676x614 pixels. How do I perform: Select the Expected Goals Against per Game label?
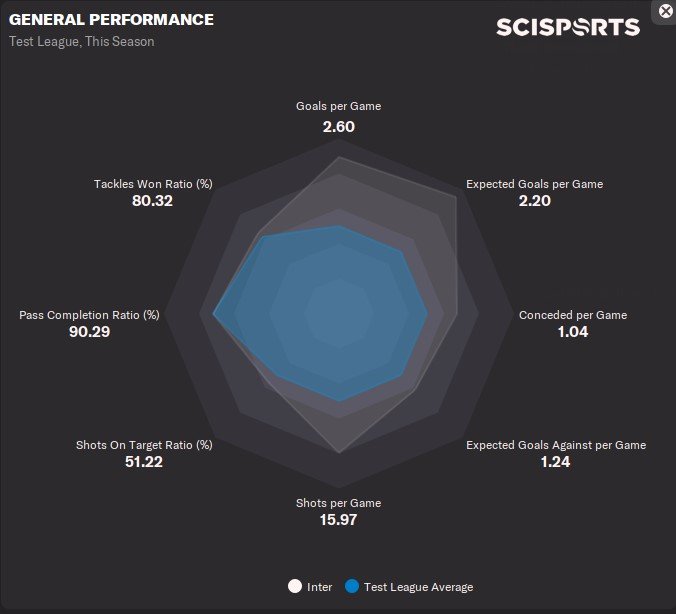pyautogui.click(x=556, y=445)
